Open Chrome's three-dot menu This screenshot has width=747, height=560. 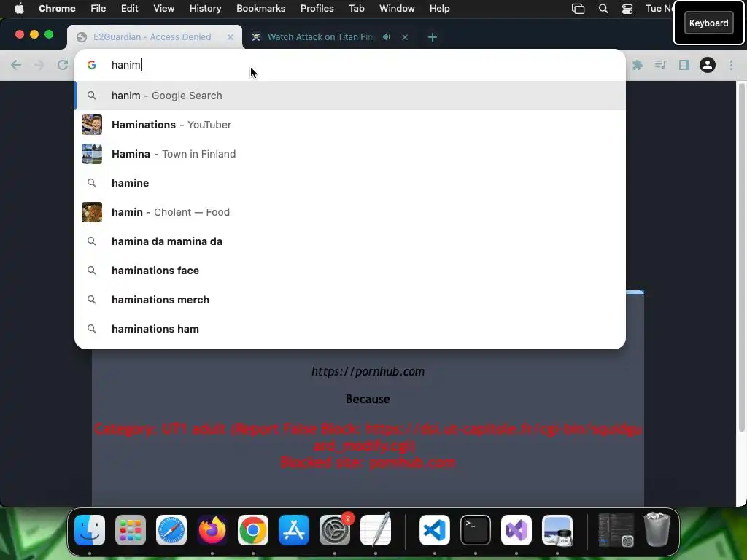[x=731, y=65]
